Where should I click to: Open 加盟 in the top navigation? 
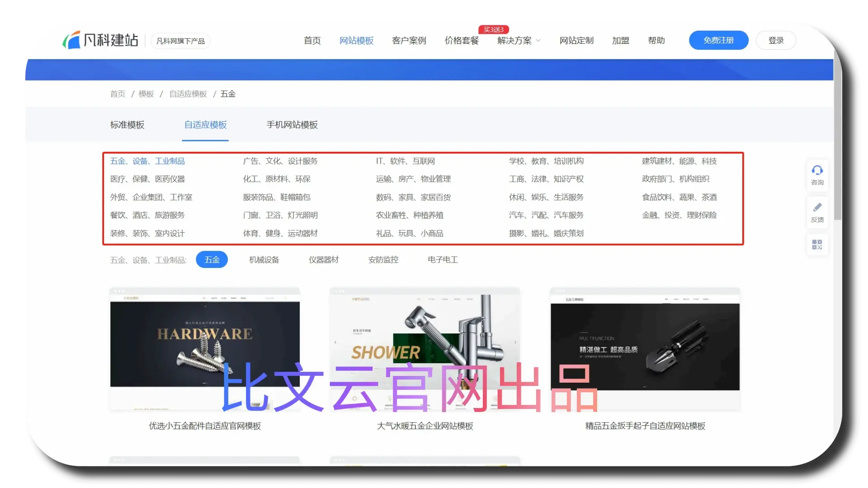(x=621, y=41)
